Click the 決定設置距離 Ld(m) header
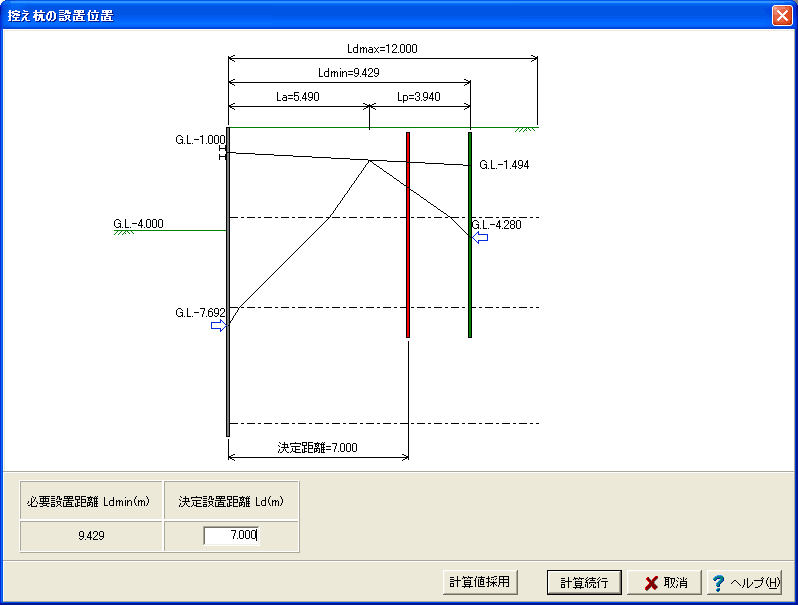 pos(231,501)
